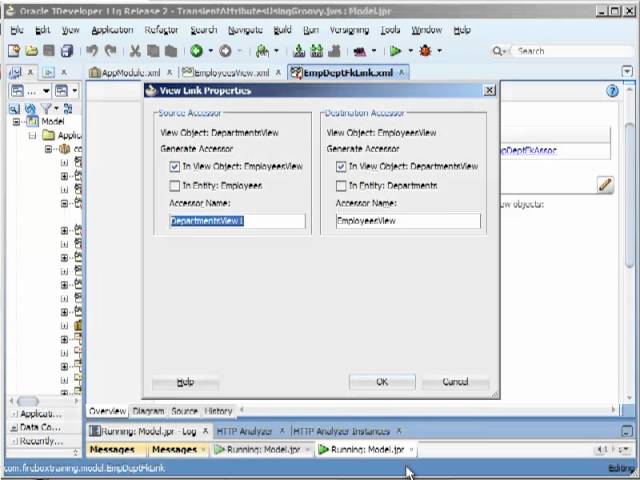Image resolution: width=640 pixels, height=480 pixels.
Task: Open the Tools menu
Action: (x=390, y=30)
